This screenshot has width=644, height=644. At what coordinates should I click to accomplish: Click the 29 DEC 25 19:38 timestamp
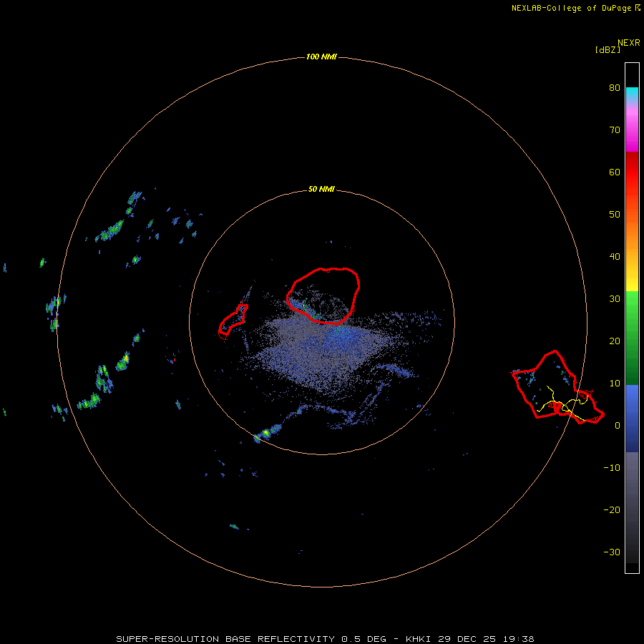point(487,639)
